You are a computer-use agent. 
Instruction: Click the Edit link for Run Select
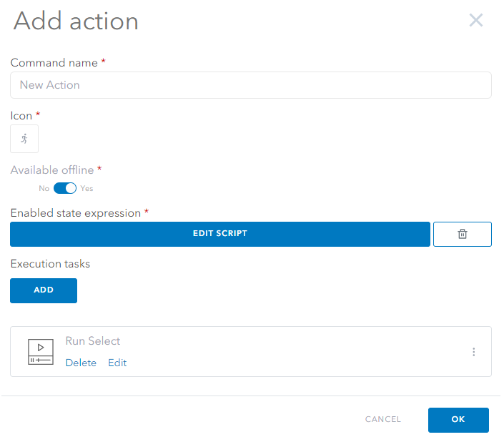click(117, 363)
